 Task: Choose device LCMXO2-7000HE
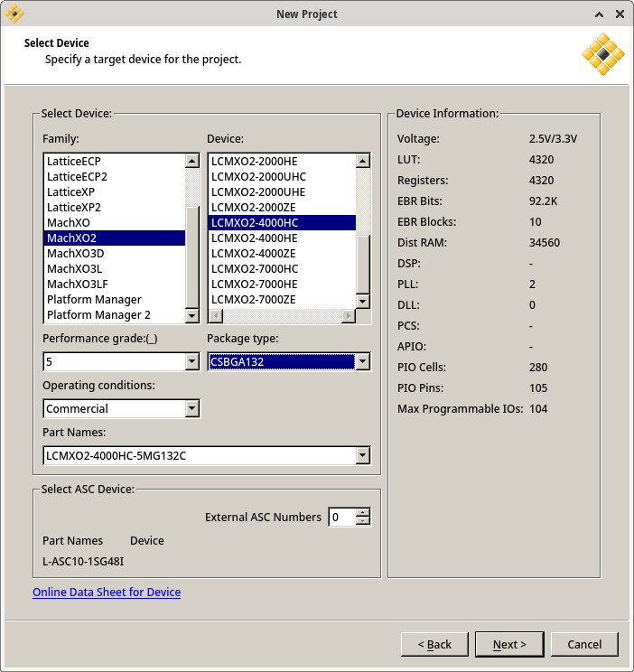pyautogui.click(x=282, y=285)
